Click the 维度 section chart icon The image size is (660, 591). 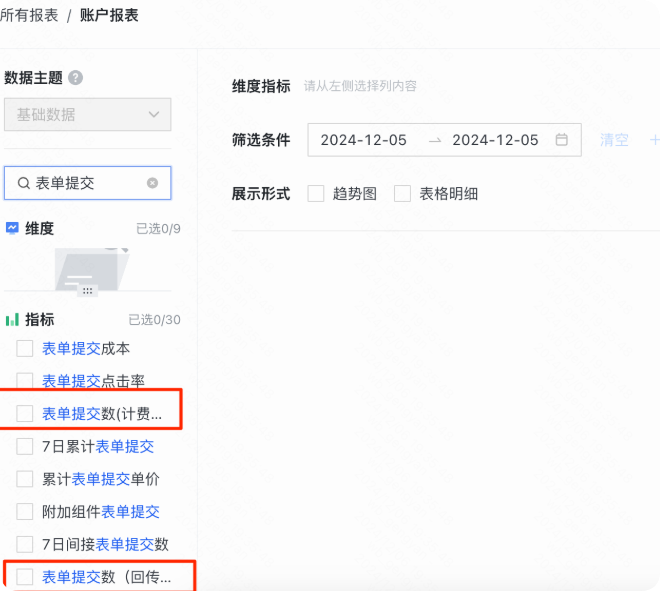tap(12, 228)
